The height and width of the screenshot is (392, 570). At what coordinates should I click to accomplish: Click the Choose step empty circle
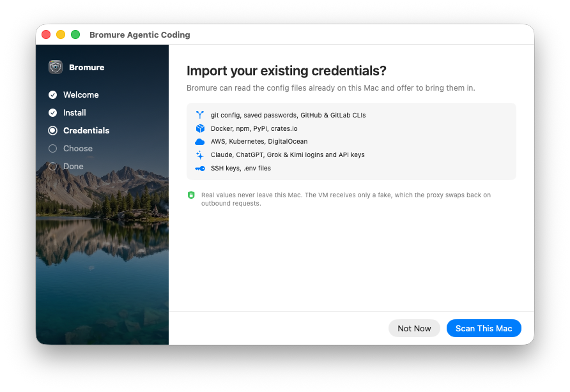(52, 148)
